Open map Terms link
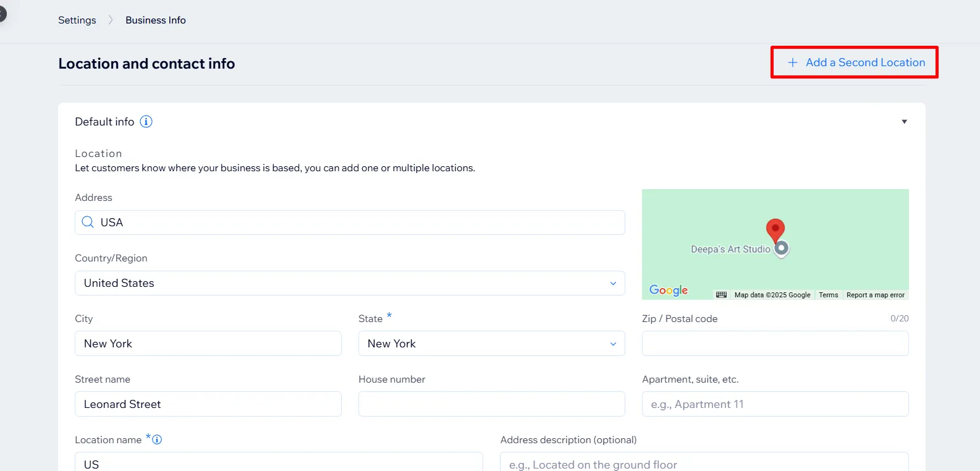 coord(828,295)
